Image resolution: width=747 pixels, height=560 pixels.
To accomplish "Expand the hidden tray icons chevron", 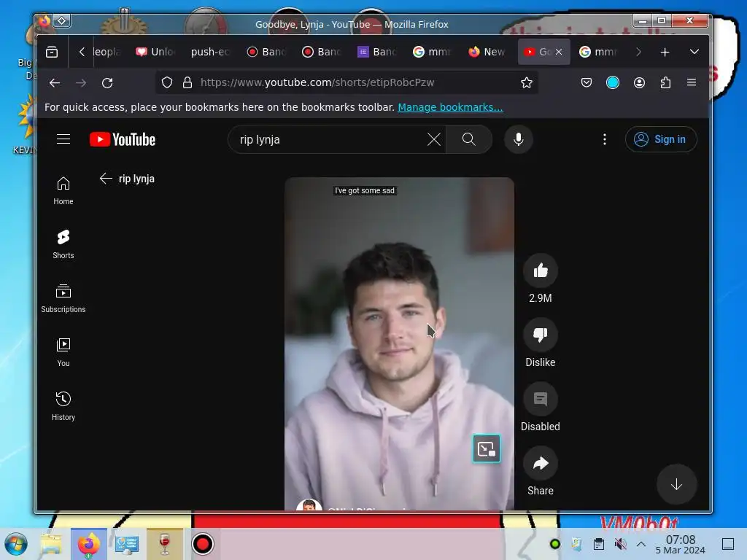I will (641, 544).
